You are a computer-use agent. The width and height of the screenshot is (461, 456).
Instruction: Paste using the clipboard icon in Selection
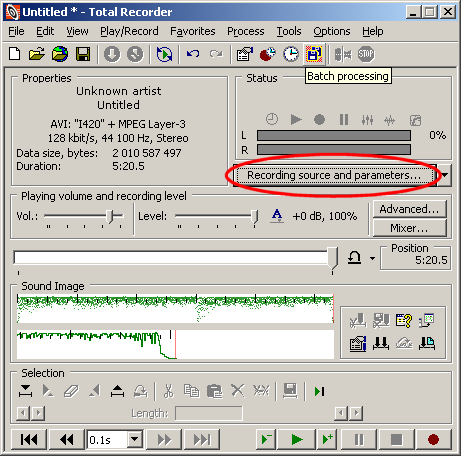point(214,391)
